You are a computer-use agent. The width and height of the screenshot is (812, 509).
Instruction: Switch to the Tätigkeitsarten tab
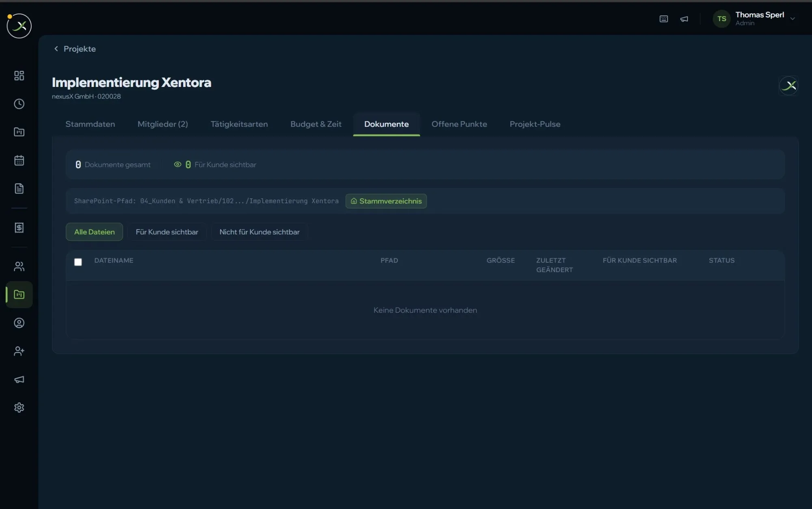coord(239,124)
